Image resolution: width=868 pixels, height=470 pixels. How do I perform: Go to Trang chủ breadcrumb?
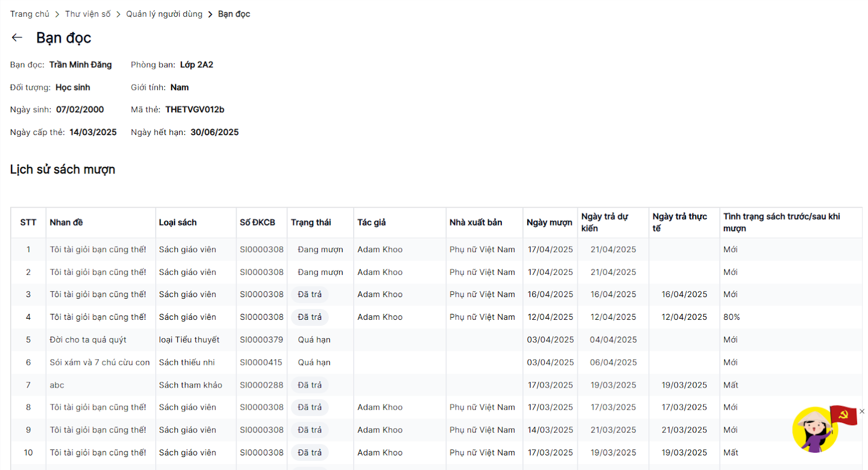29,14
